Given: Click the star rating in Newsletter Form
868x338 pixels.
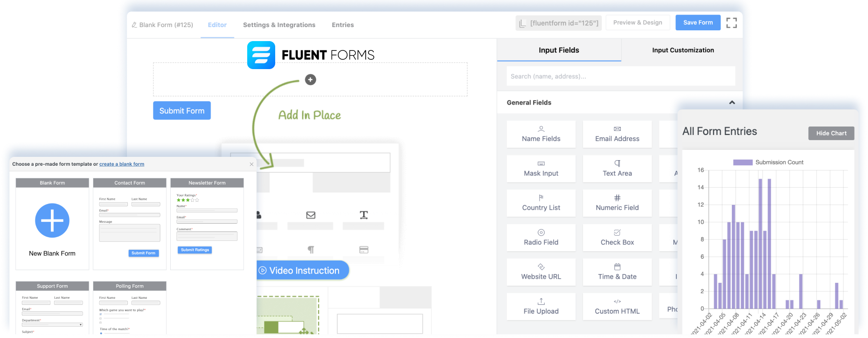Looking at the screenshot, I should click(187, 200).
